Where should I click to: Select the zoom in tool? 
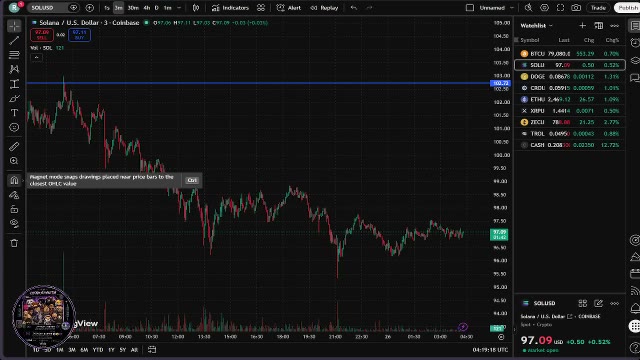pyautogui.click(x=14, y=161)
